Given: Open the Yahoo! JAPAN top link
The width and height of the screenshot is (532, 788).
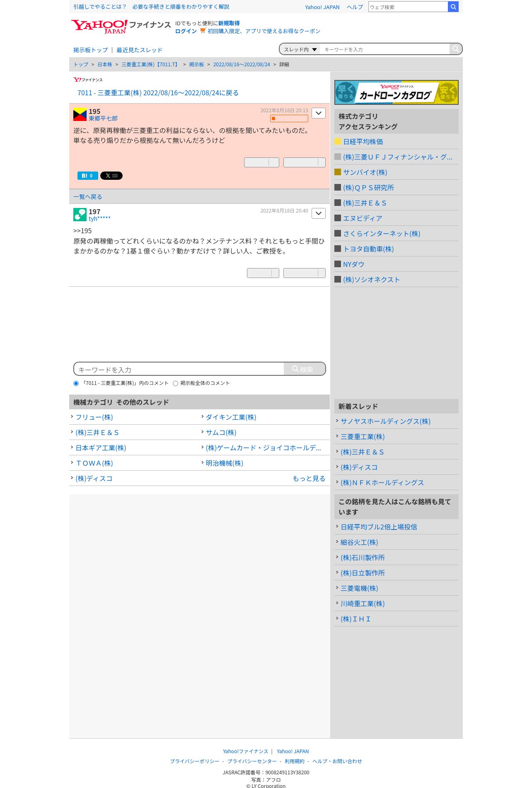Looking at the screenshot, I should tap(322, 7).
